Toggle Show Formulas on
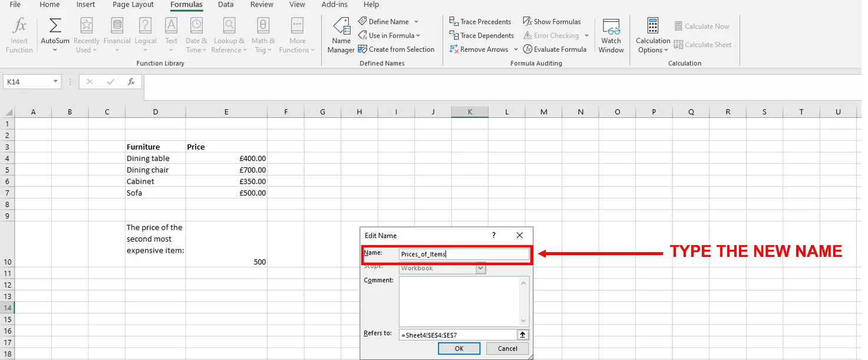This screenshot has height=360, width=868. [553, 21]
